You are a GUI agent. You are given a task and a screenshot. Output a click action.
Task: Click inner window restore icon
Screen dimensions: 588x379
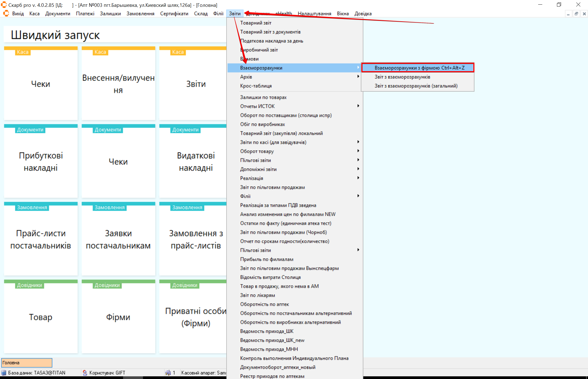tap(576, 14)
